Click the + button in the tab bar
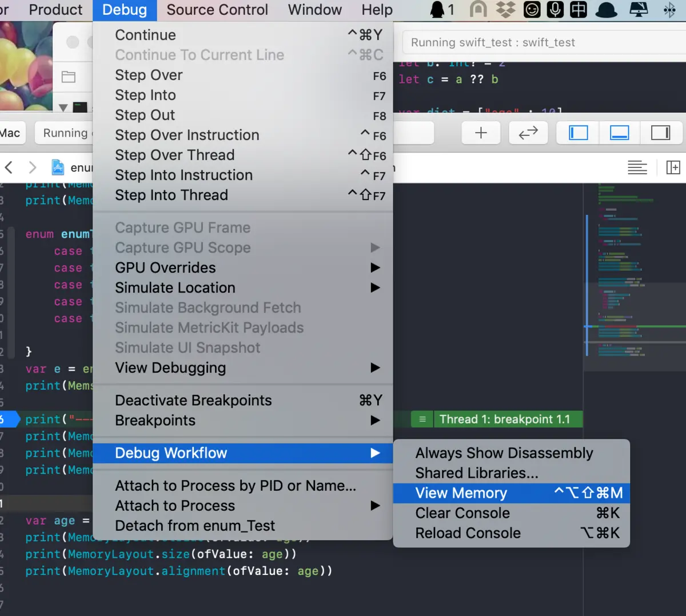 (x=480, y=132)
